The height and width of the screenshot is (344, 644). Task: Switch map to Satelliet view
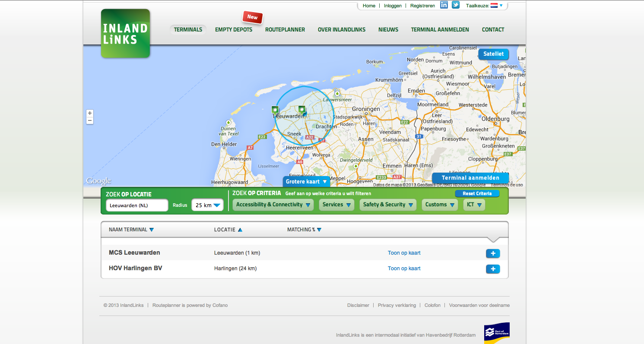[x=493, y=54]
